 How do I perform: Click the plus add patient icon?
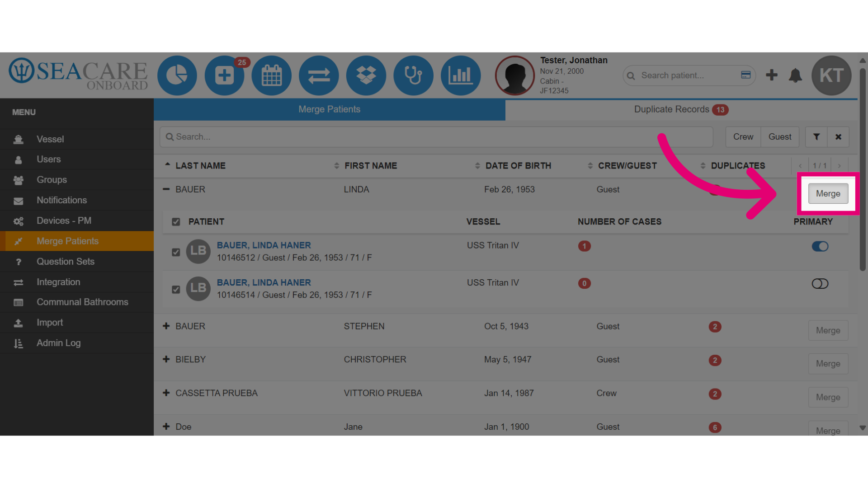coord(772,75)
